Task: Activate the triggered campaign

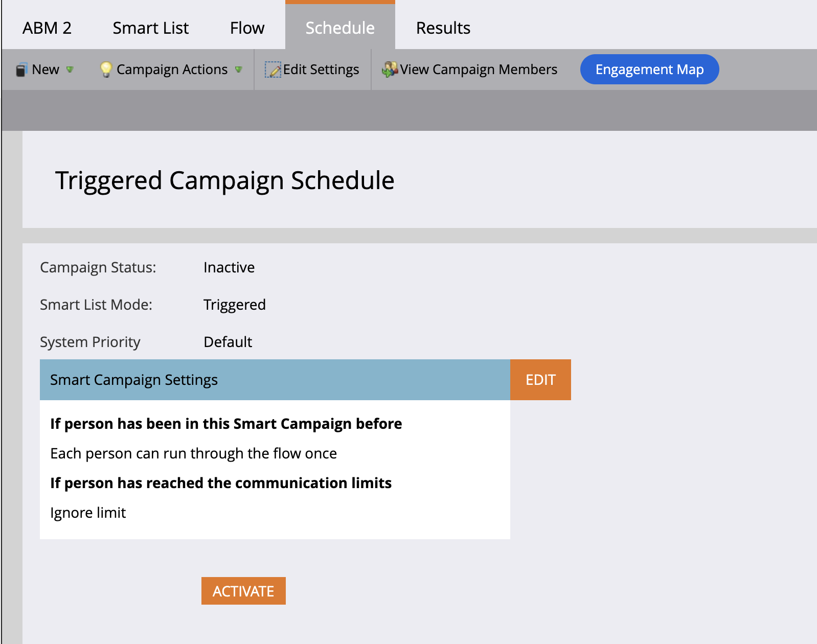Action: [243, 591]
